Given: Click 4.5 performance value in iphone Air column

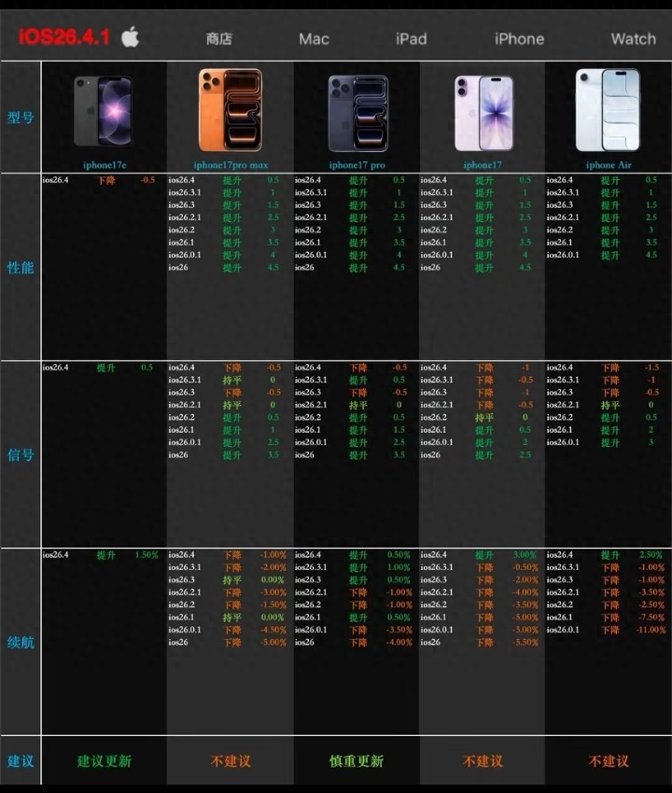Looking at the screenshot, I should (651, 255).
